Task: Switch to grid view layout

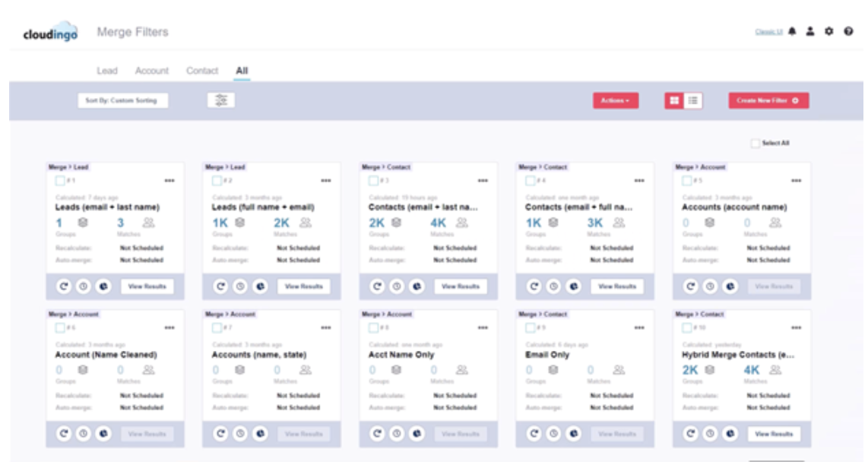Action: (673, 100)
